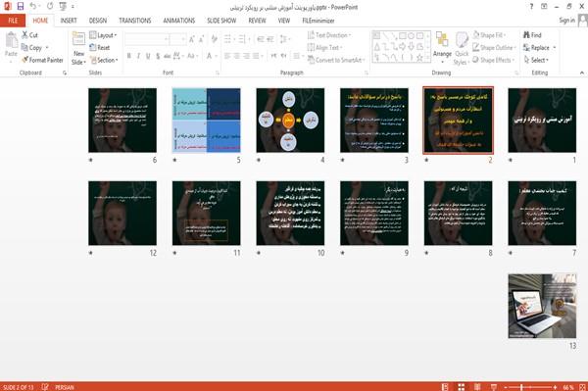Open the TRANSITIONS ribbon tab

pyautogui.click(x=135, y=21)
